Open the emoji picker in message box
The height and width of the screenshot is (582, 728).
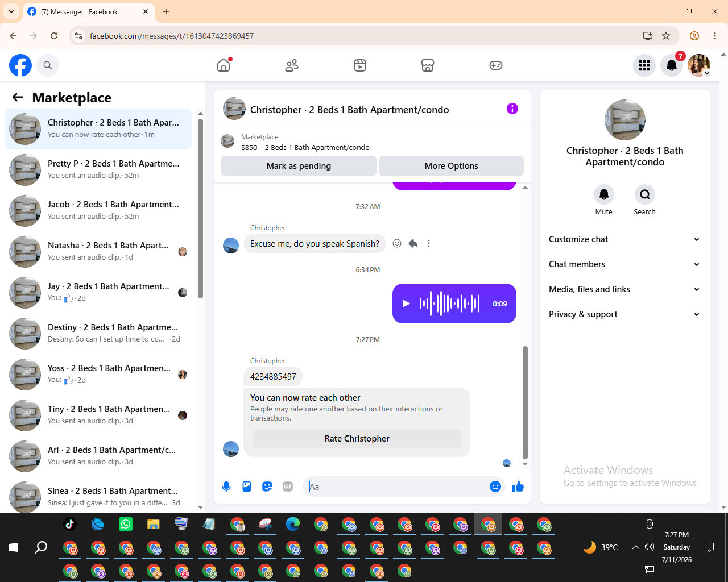point(495,487)
